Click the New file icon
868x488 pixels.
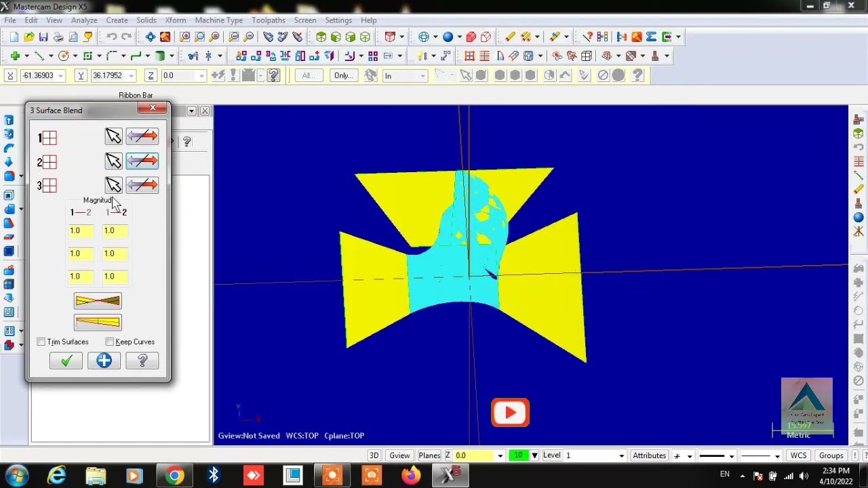point(14,37)
